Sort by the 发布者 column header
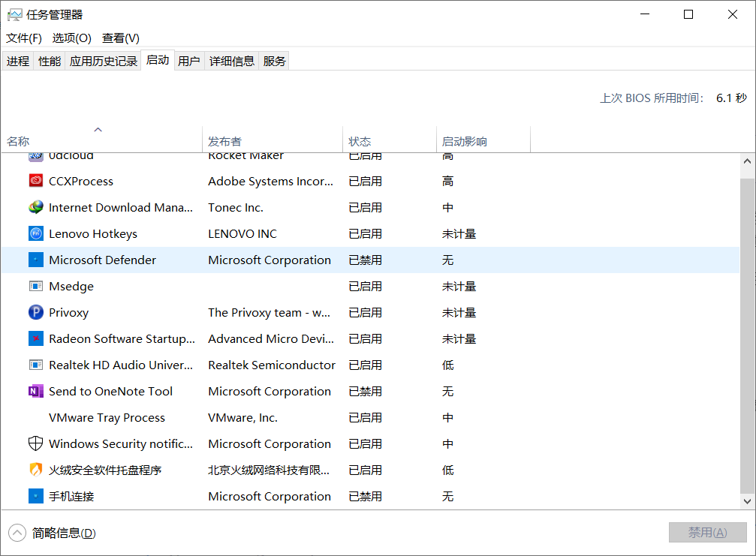756x556 pixels. coord(273,140)
